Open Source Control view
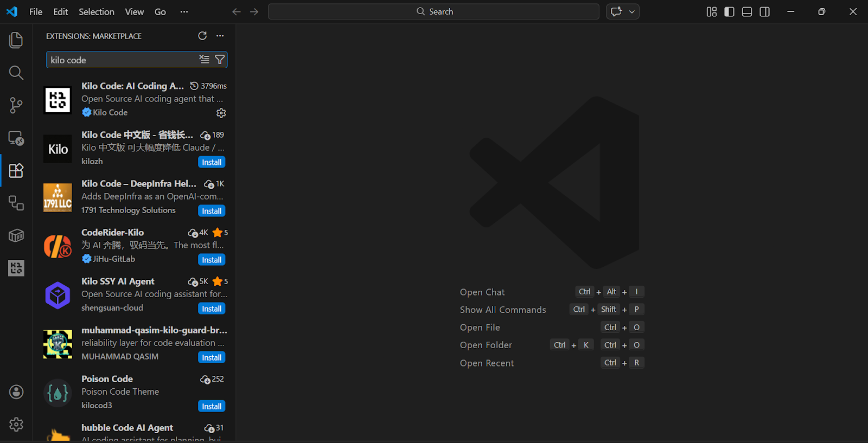Screen dimensions: 868x443 point(16,105)
